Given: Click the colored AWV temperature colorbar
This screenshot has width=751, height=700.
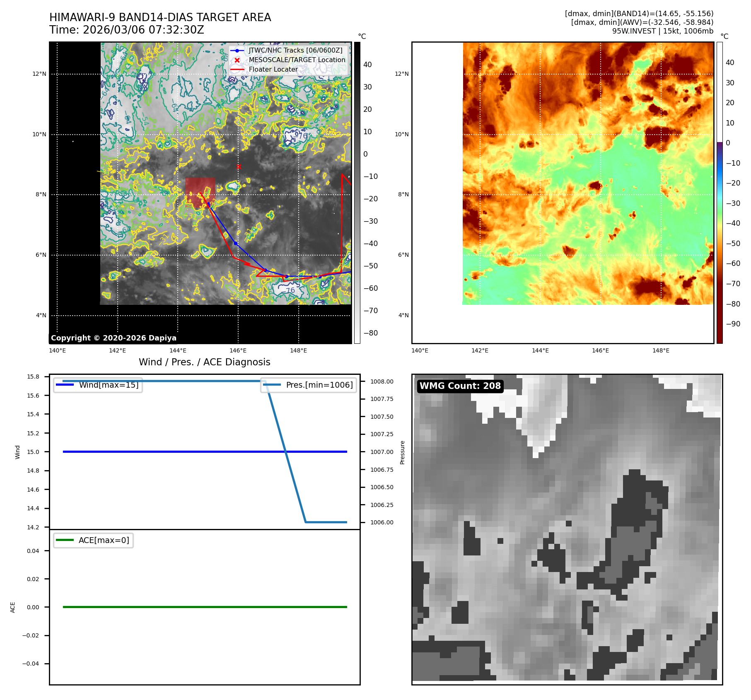Looking at the screenshot, I should click(x=720, y=193).
